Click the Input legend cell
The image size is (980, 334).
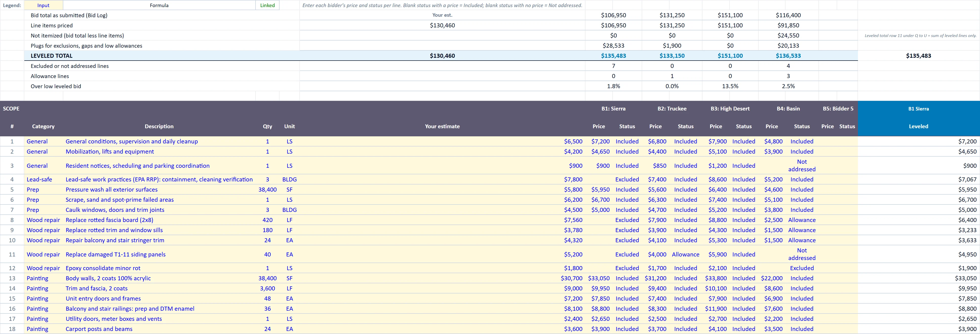point(43,5)
